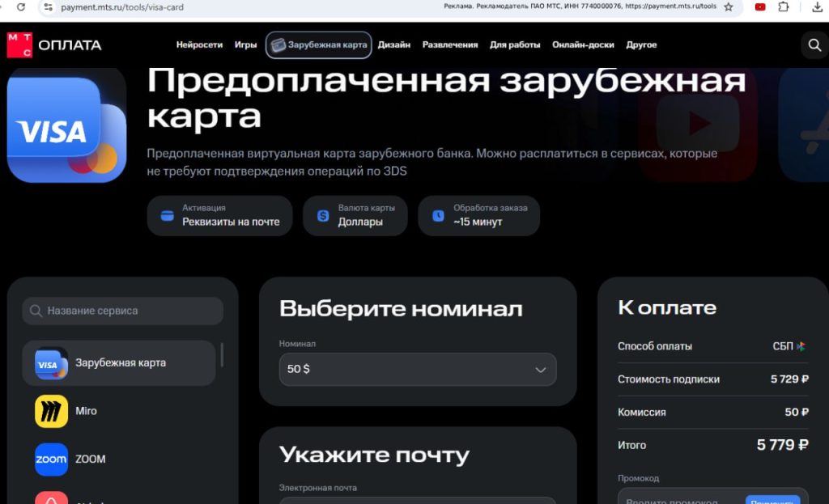Open site search via the magnifier icon
Viewport: 829px width, 504px height.
814,45
